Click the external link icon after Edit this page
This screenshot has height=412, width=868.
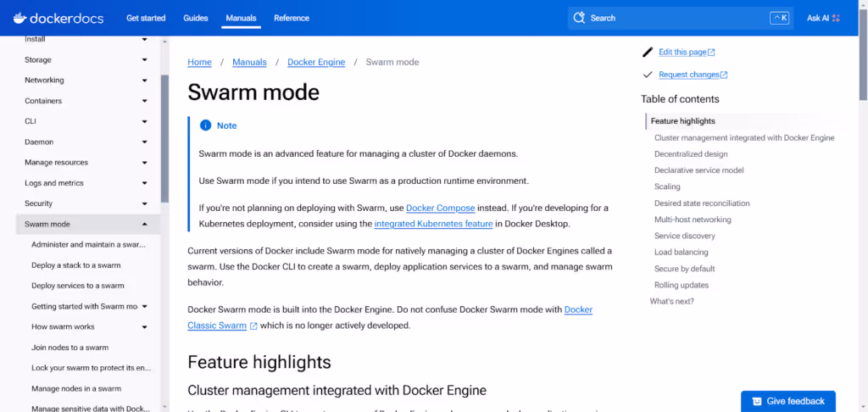coord(711,52)
